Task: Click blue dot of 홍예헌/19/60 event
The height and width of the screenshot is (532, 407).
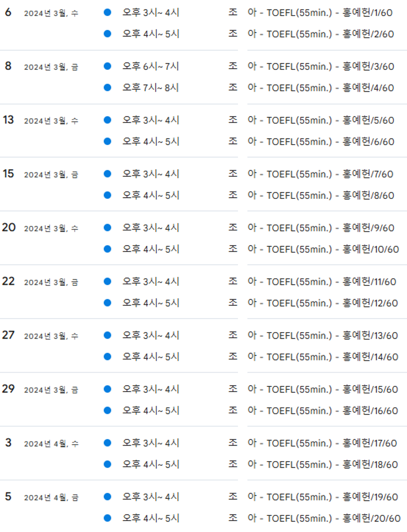Action: 108,497
